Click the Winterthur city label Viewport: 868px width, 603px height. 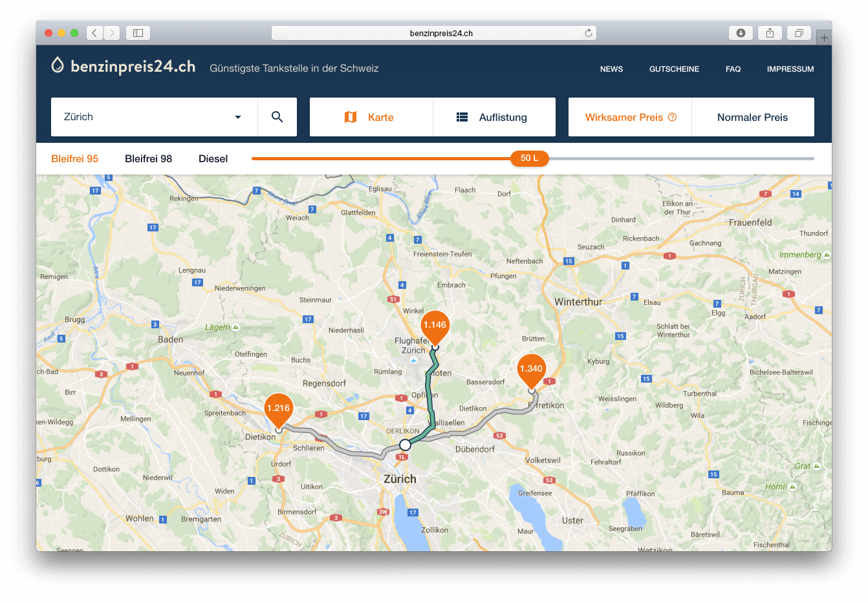[578, 302]
